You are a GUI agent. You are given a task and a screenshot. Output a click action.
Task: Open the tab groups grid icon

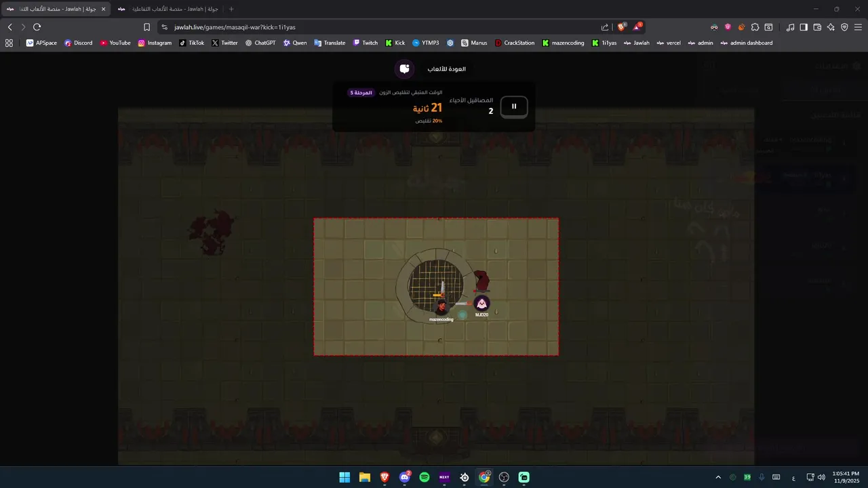coord(9,43)
